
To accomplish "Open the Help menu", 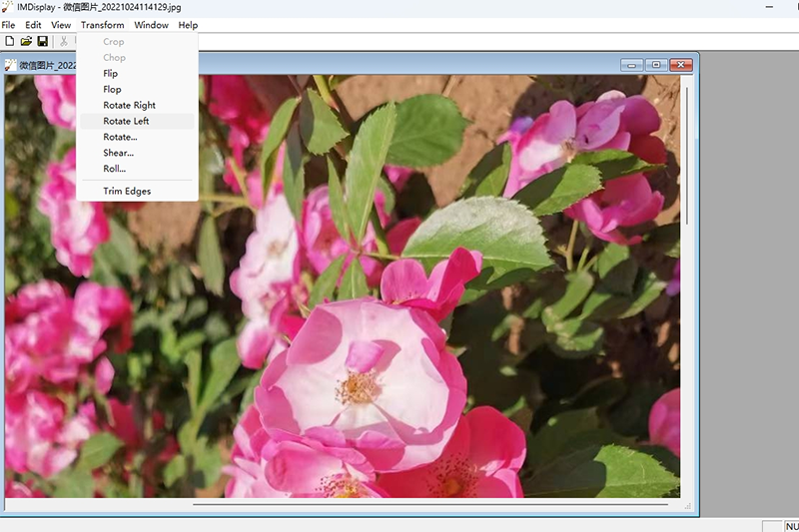I will point(188,25).
